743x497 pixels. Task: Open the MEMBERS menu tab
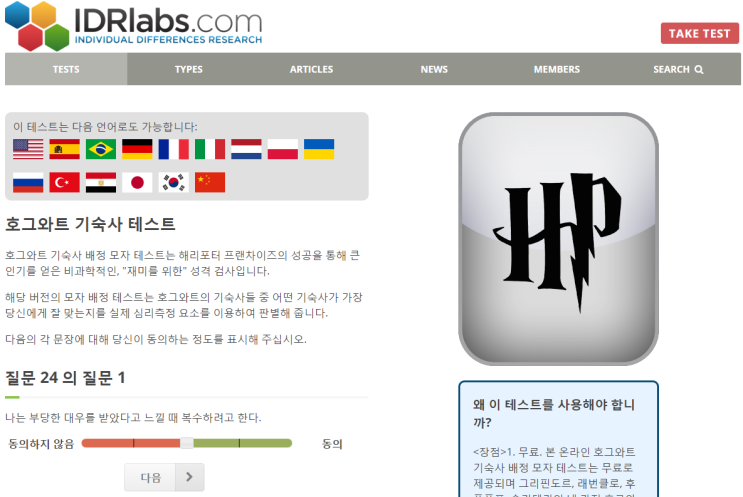(557, 69)
